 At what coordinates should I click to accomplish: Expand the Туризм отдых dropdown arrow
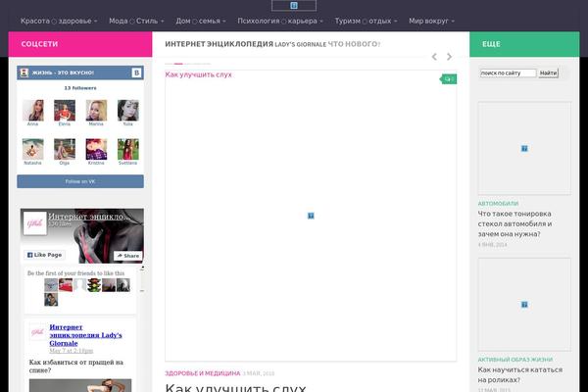396,22
